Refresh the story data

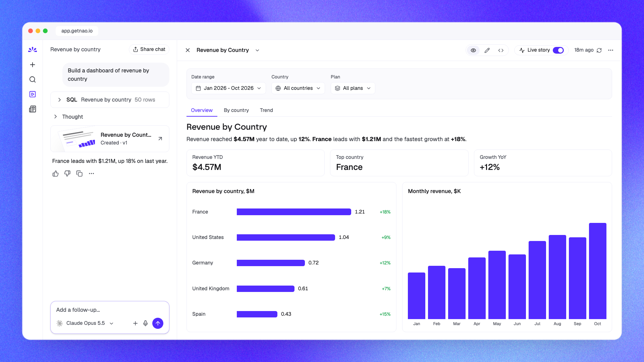[x=599, y=50]
